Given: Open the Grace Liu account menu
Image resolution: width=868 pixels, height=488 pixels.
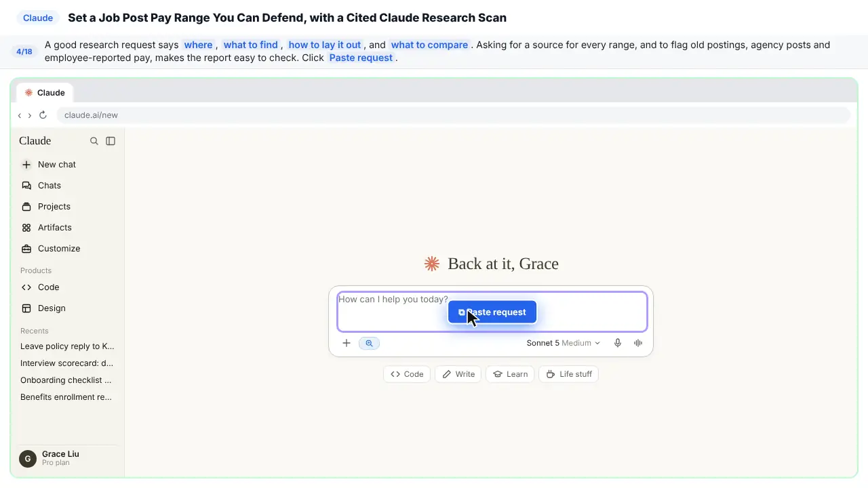Looking at the screenshot, I should (67, 459).
